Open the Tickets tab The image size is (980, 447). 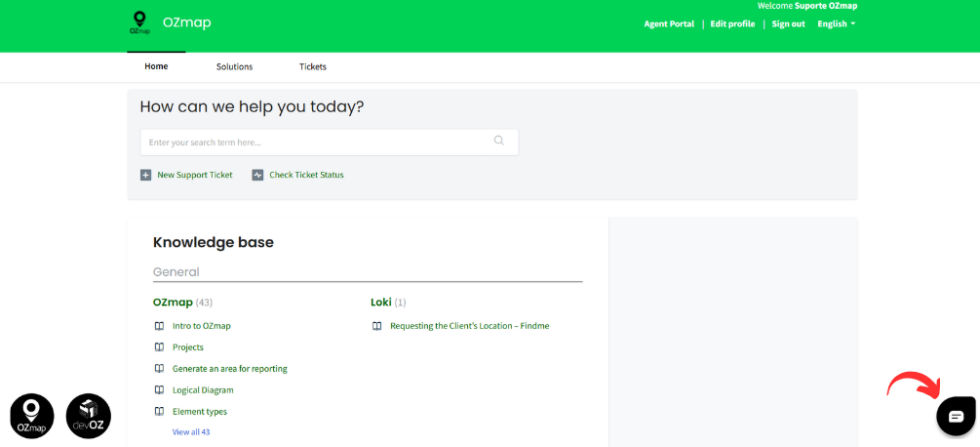(312, 67)
